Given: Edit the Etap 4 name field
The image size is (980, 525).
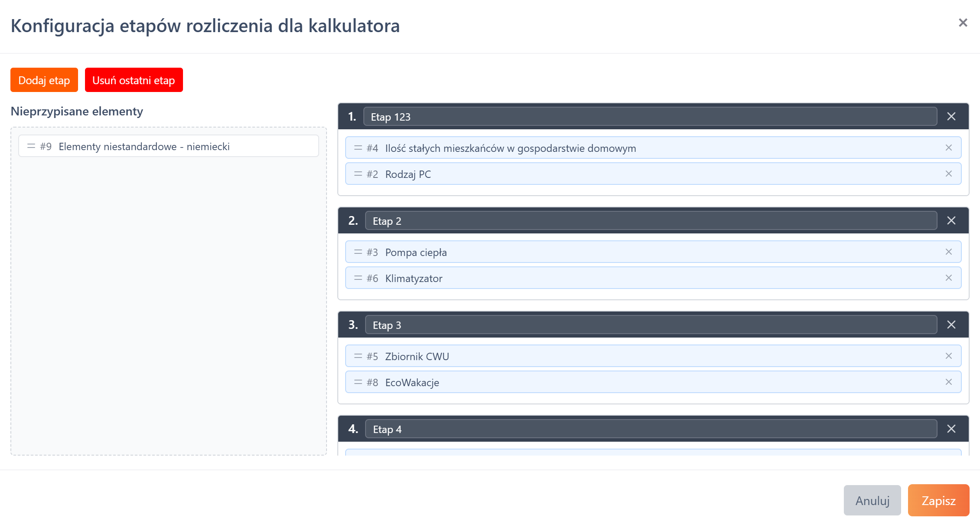Looking at the screenshot, I should coord(650,429).
